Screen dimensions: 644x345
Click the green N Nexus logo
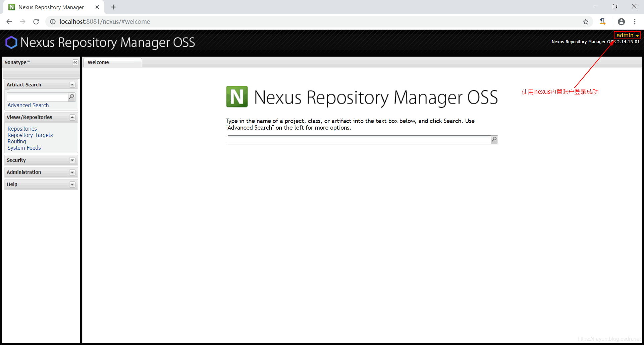237,97
